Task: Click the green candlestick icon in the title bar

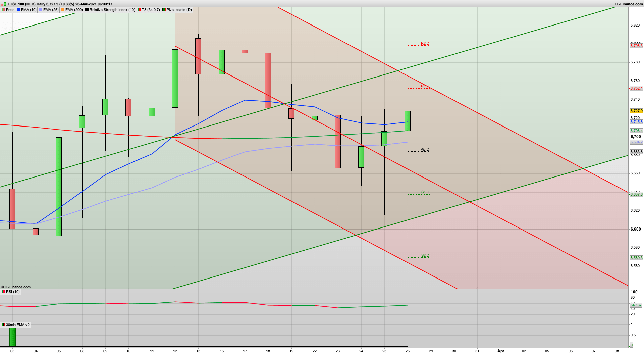Action: tap(4, 4)
